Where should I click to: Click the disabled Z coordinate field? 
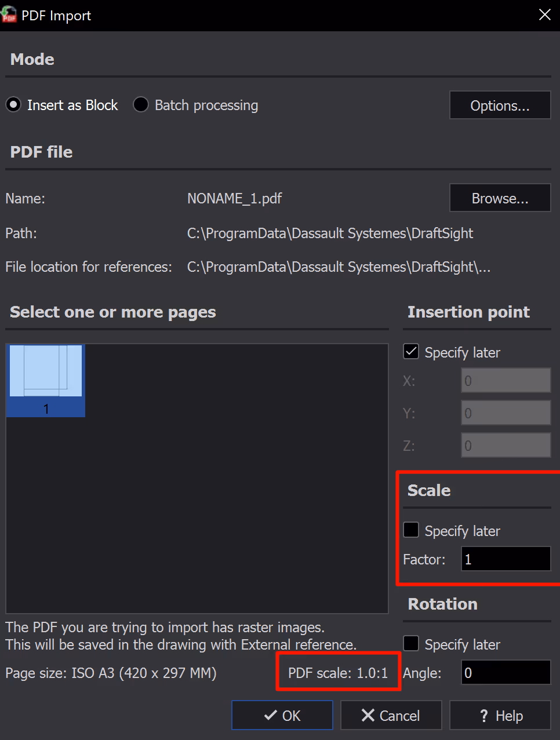point(506,446)
